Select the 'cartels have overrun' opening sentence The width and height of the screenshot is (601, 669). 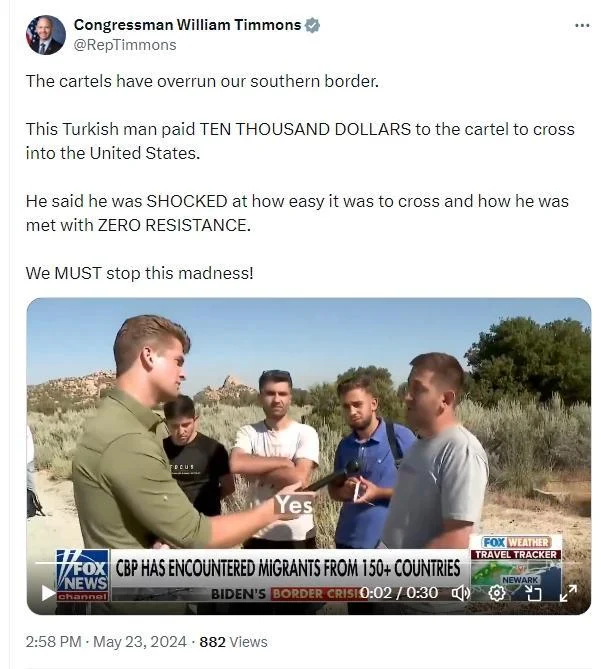pyautogui.click(x=202, y=81)
